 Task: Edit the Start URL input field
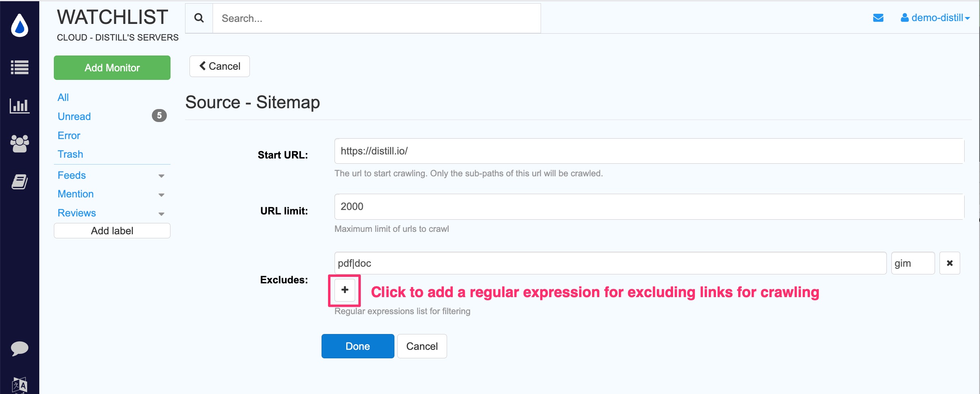pos(607,151)
